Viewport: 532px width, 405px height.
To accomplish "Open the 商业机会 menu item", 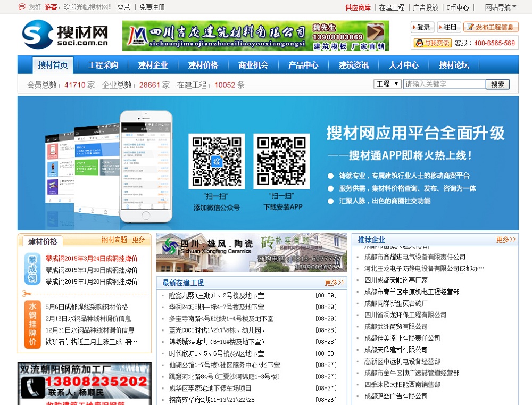I will click(253, 65).
